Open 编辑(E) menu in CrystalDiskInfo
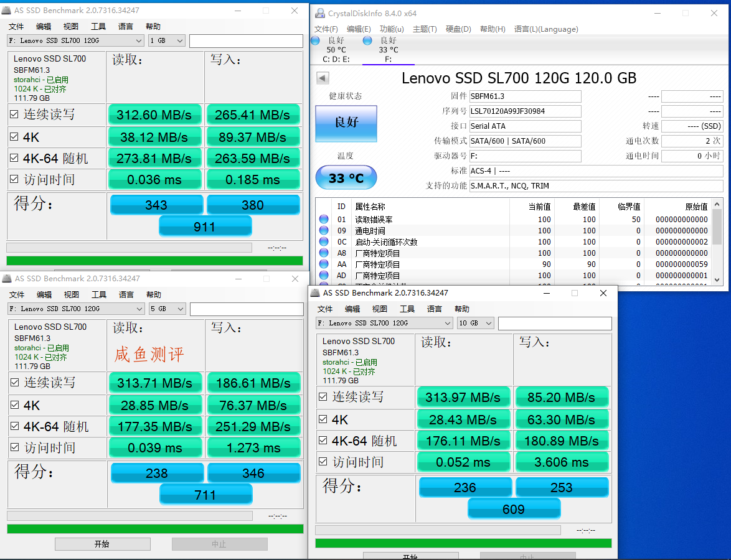This screenshot has width=731, height=560. pyautogui.click(x=359, y=29)
